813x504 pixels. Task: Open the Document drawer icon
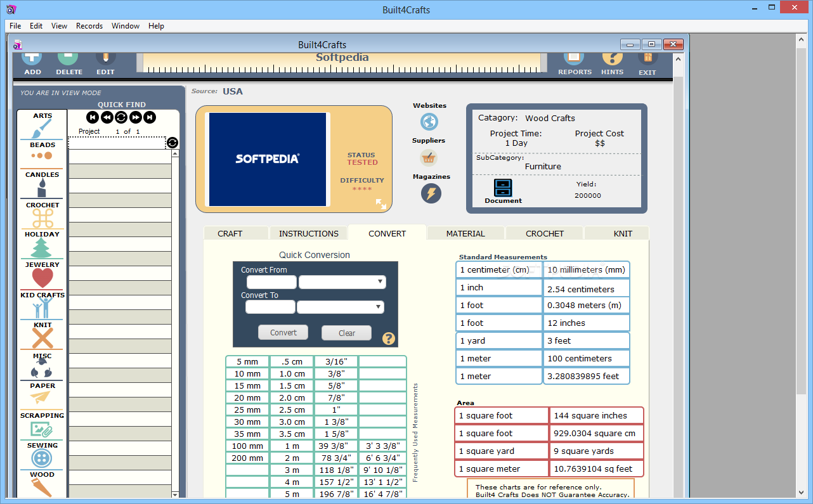pos(503,188)
